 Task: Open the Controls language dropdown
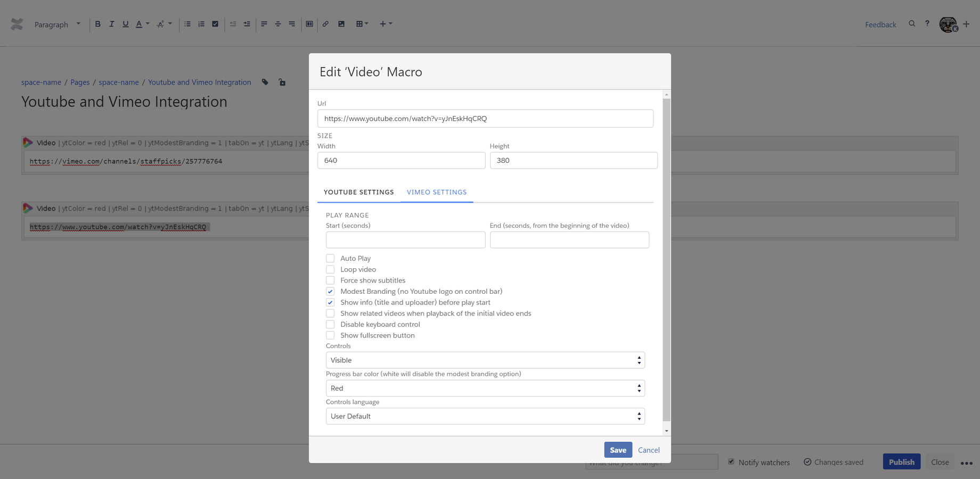[x=485, y=416]
